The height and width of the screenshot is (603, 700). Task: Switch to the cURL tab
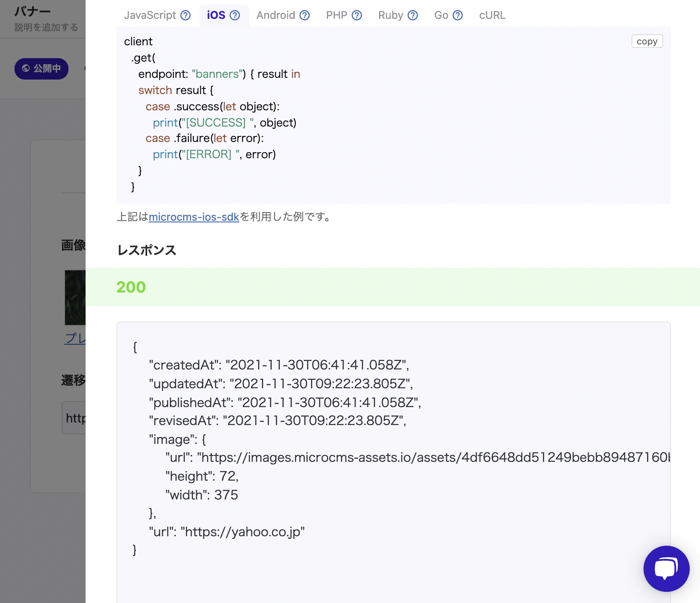pos(492,15)
